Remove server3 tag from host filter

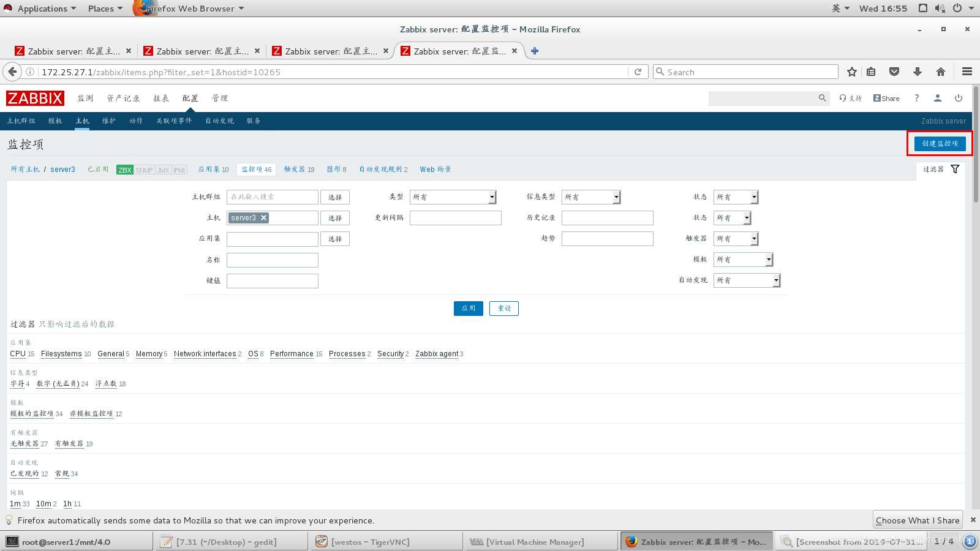coord(264,217)
